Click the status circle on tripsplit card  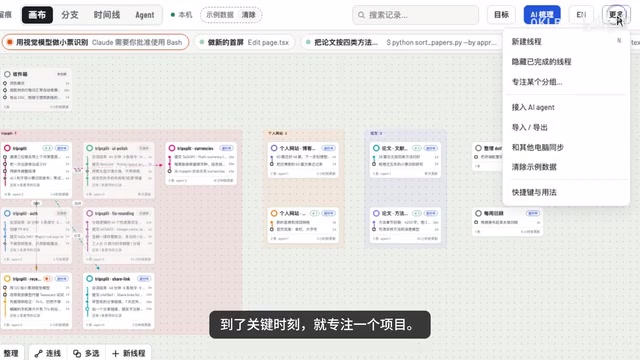pyautogui.click(x=7, y=148)
